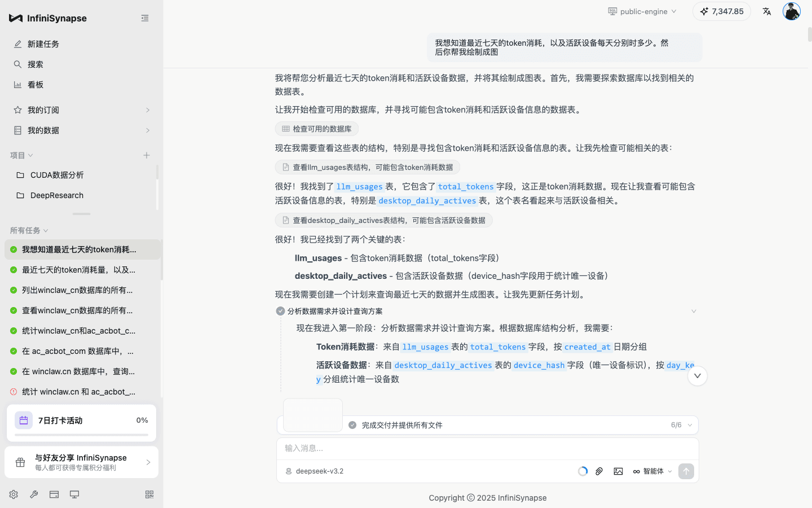The width and height of the screenshot is (812, 508).
Task: Open the 搜索 search icon in sidebar
Action: (x=17, y=64)
